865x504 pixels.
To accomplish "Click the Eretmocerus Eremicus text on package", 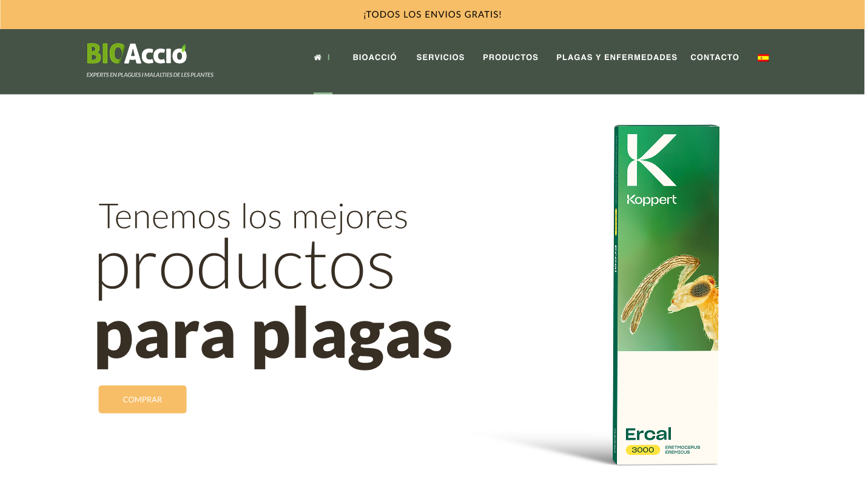I will click(682, 450).
